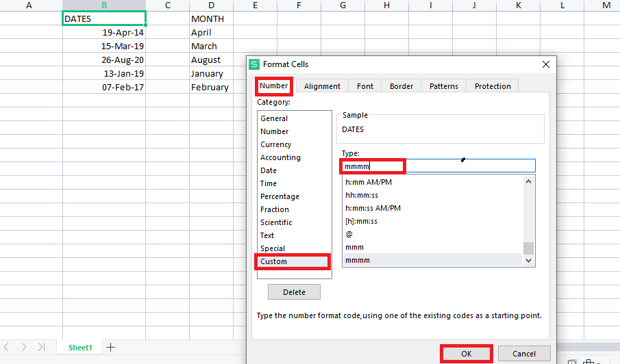Switch to the Font tab
The width and height of the screenshot is (620, 364).
pos(365,86)
